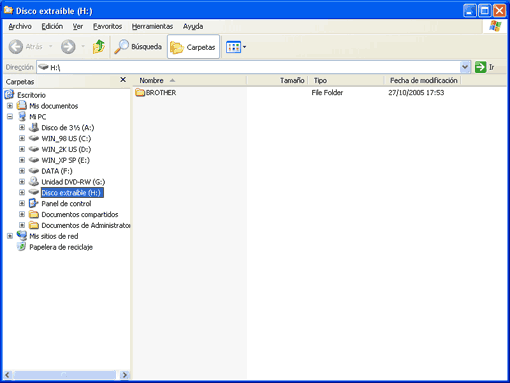Open the address bar dropdown

point(465,67)
